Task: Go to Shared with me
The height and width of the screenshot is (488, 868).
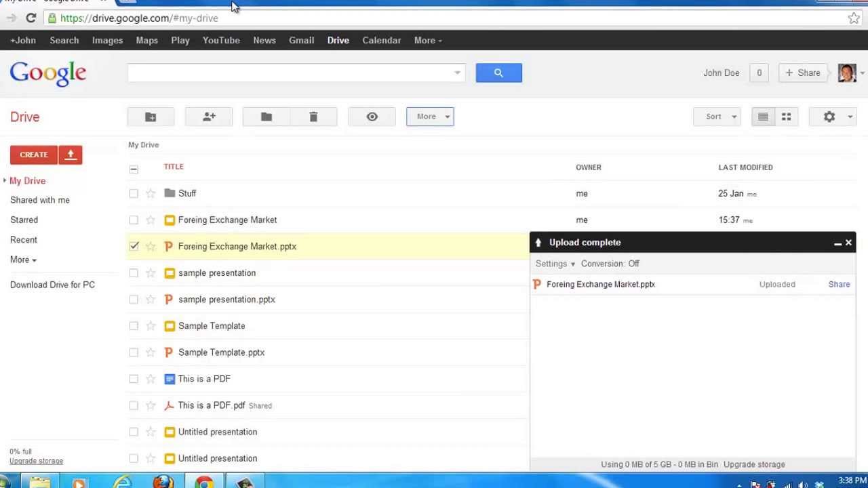Action: point(40,200)
